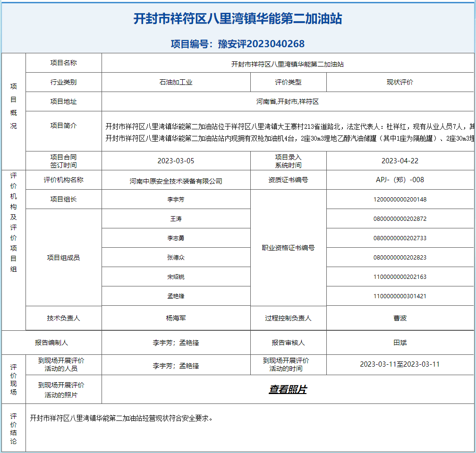Click the contract signing date 2023-03-05
This screenshot has height=453, width=476.
coord(176,161)
